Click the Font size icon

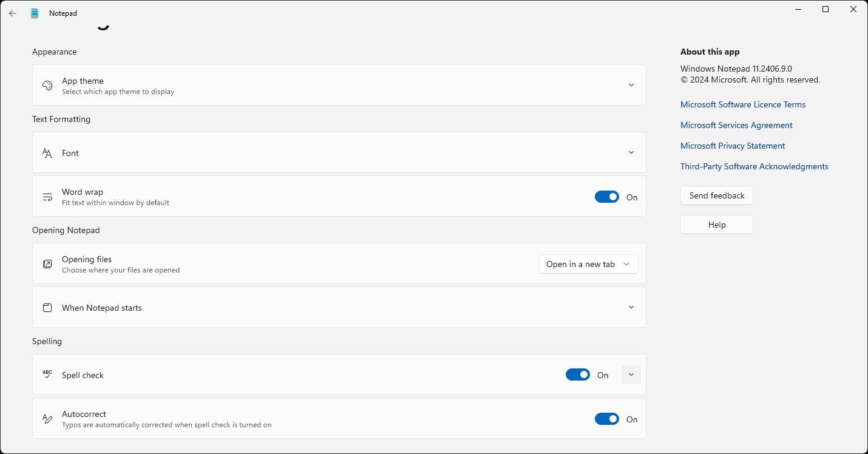pyautogui.click(x=47, y=153)
